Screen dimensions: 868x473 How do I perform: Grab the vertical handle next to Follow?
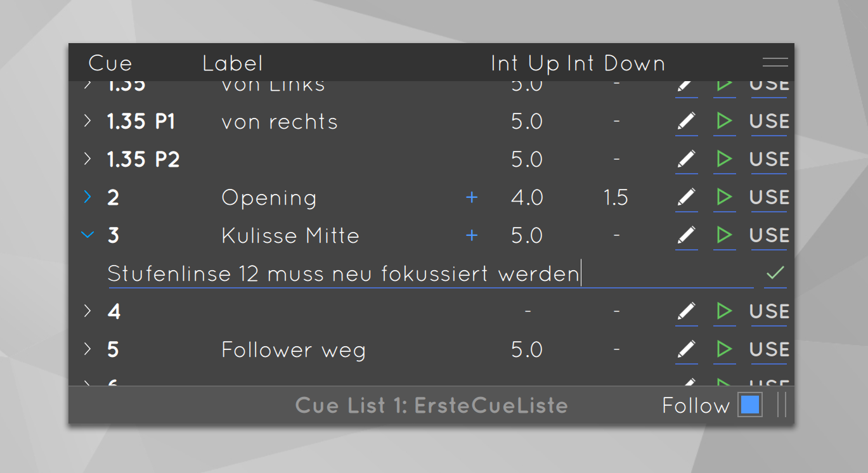tap(781, 405)
